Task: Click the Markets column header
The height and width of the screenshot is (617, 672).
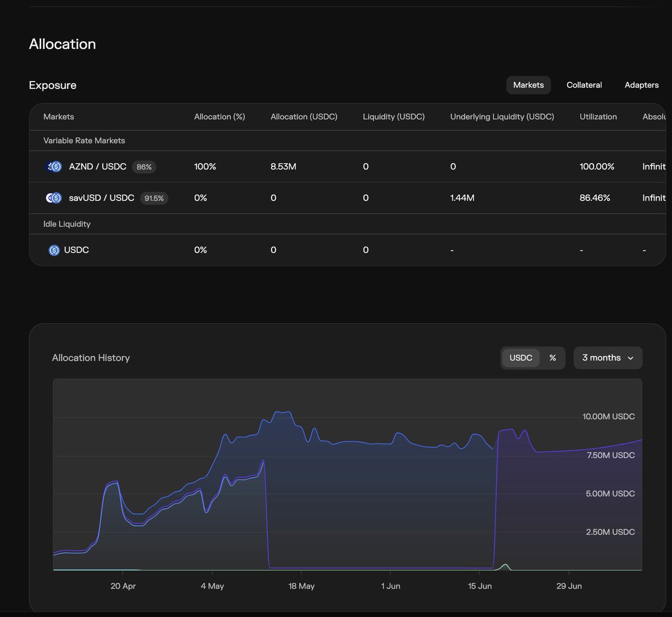Action: point(58,116)
